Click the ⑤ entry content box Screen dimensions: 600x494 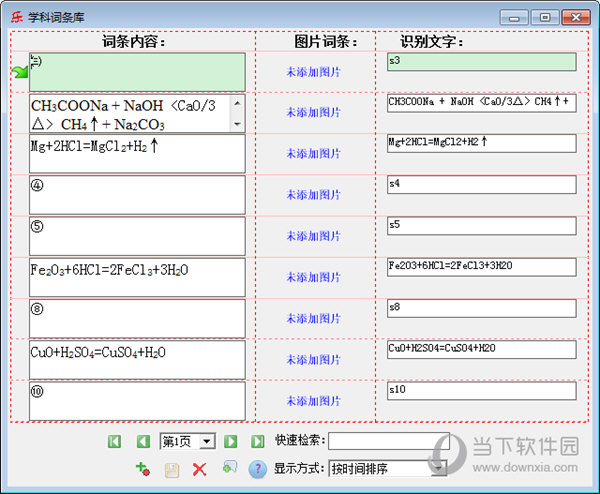click(137, 236)
